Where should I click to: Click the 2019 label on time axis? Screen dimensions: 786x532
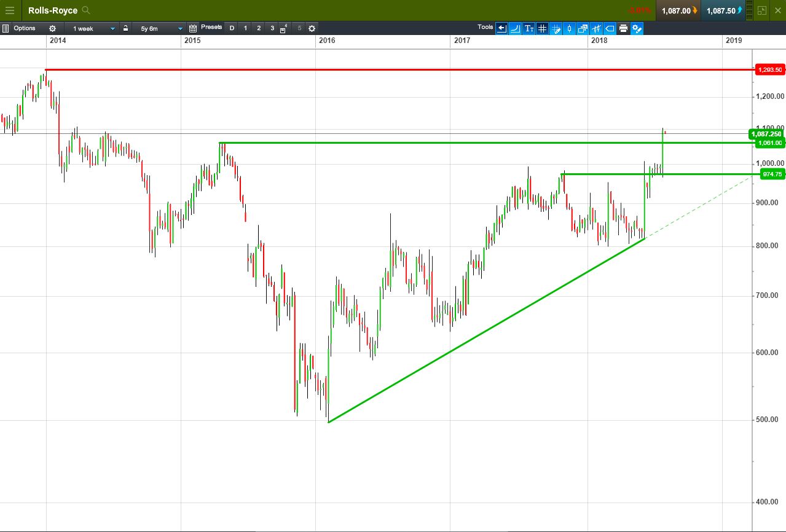[x=734, y=41]
